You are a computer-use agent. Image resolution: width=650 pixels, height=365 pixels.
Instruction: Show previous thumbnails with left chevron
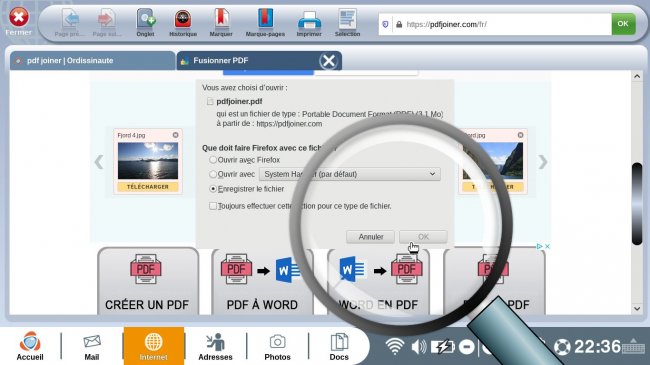pos(99,162)
